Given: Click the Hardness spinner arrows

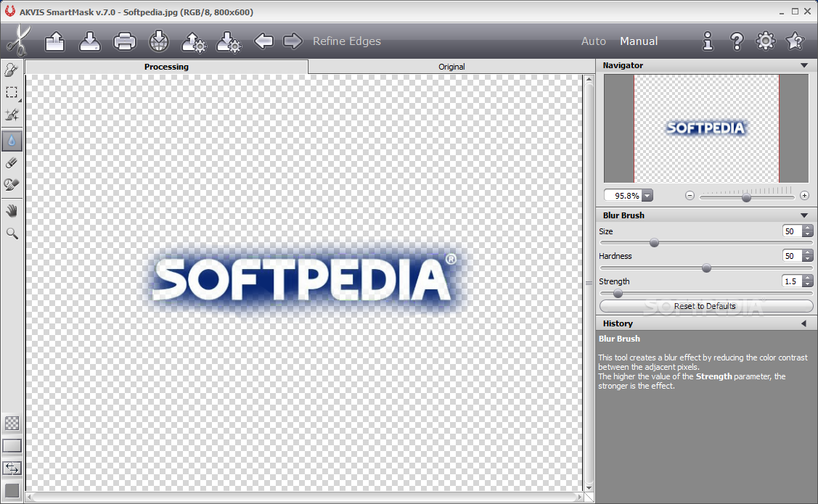Looking at the screenshot, I should [808, 256].
